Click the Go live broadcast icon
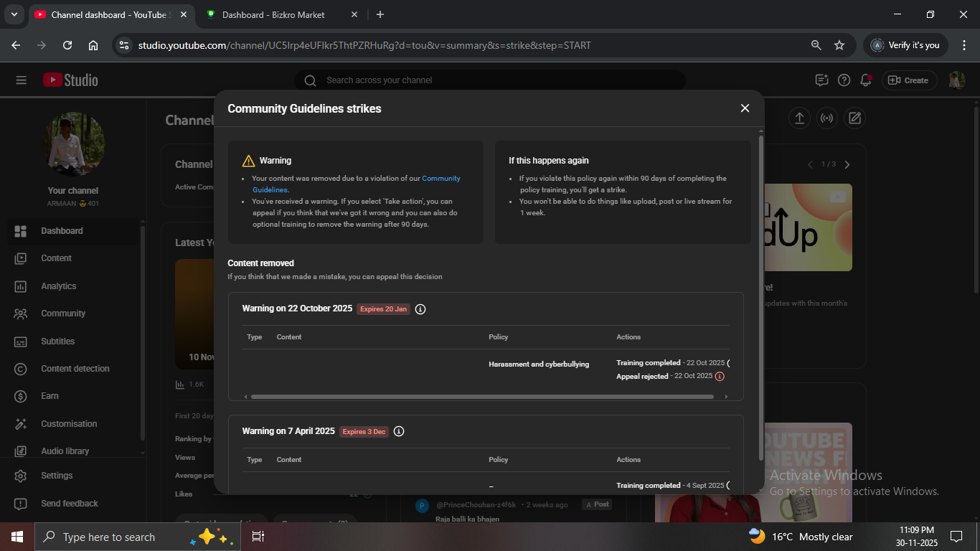The image size is (980, 551). coord(826,118)
